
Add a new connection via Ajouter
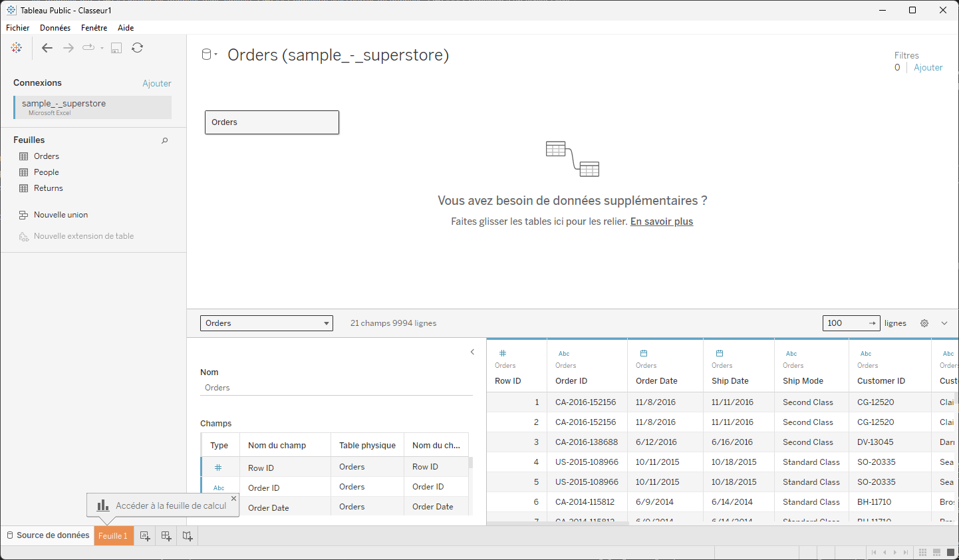pyautogui.click(x=157, y=84)
